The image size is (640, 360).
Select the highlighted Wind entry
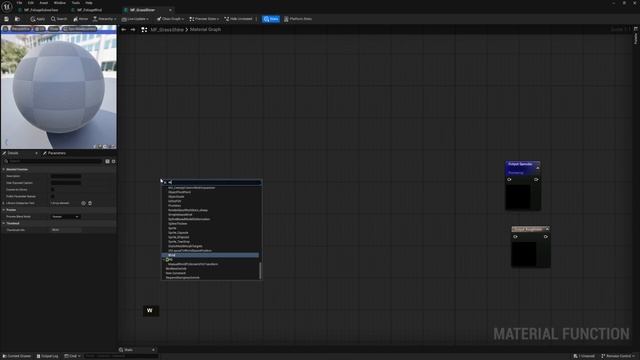click(210, 255)
